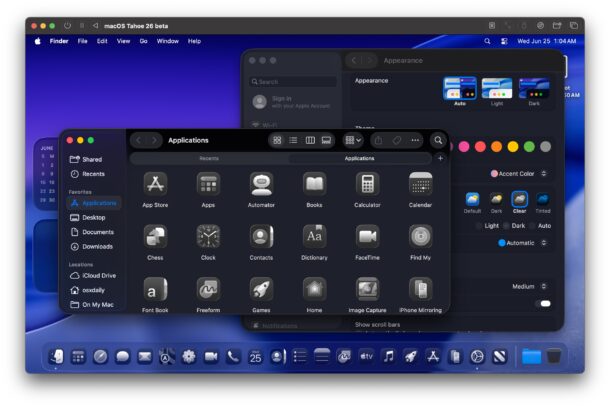610x407 pixels.
Task: Toggle the switch below the Medium setting
Action: tap(545, 303)
